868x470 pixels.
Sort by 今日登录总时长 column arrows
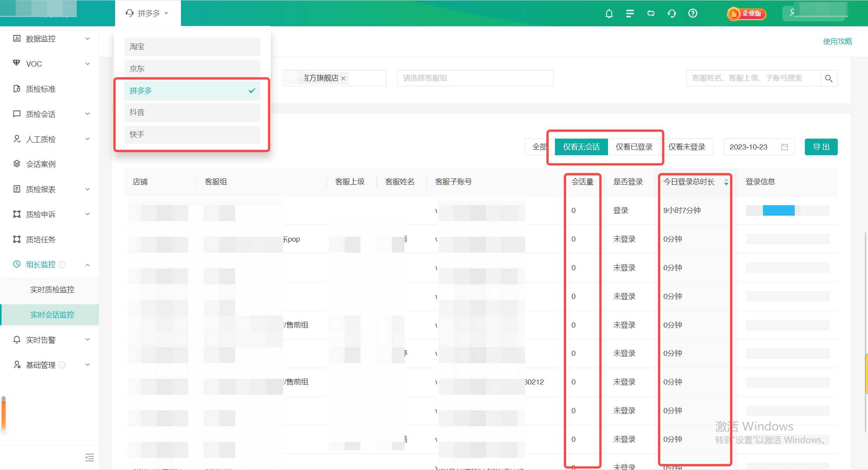pyautogui.click(x=726, y=182)
